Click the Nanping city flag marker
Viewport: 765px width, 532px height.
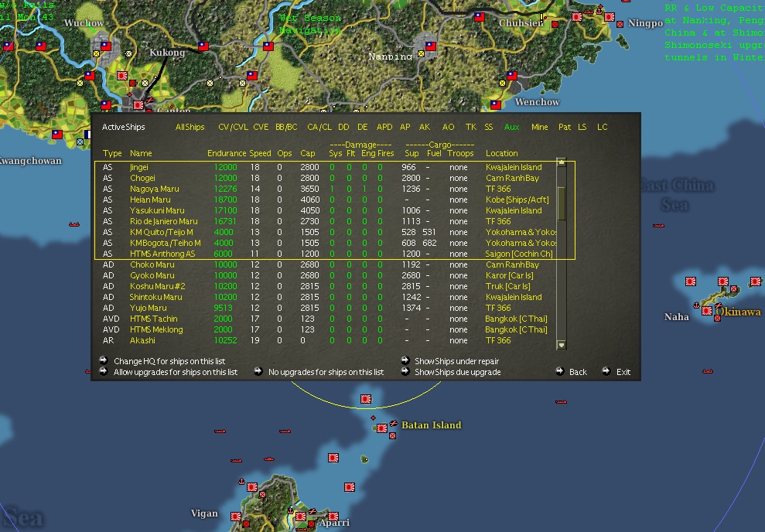point(430,46)
